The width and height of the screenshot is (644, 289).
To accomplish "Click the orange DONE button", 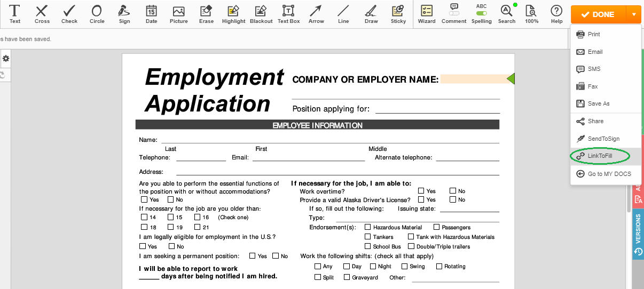I will point(598,14).
